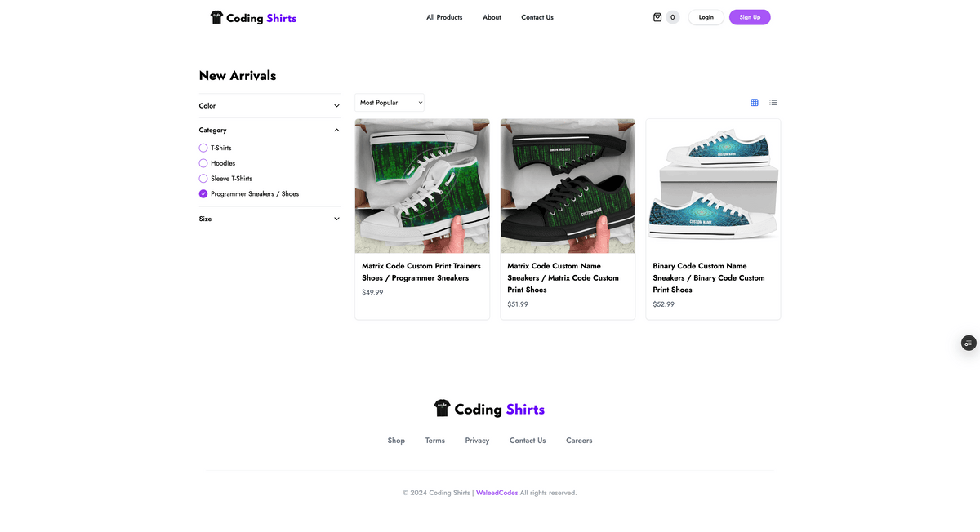Screen dimensions: 980x532
Task: Open the floating settings widget at right edge
Action: pos(968,343)
